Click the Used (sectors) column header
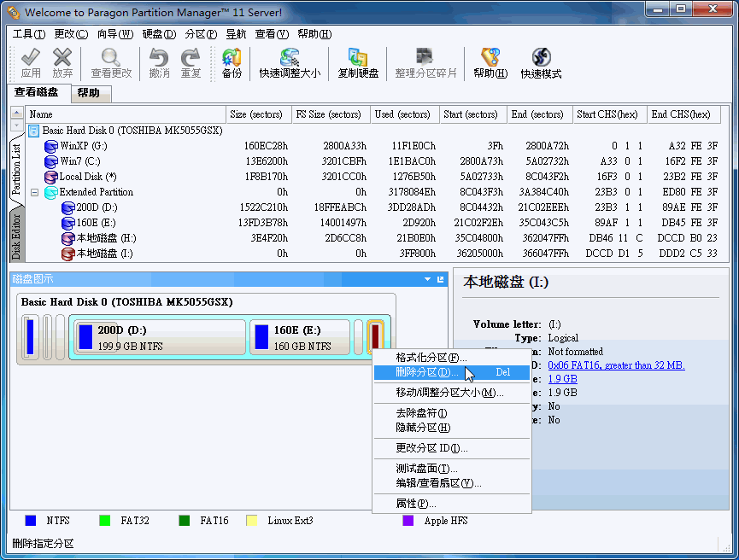Image resolution: width=739 pixels, height=560 pixels. [x=405, y=114]
